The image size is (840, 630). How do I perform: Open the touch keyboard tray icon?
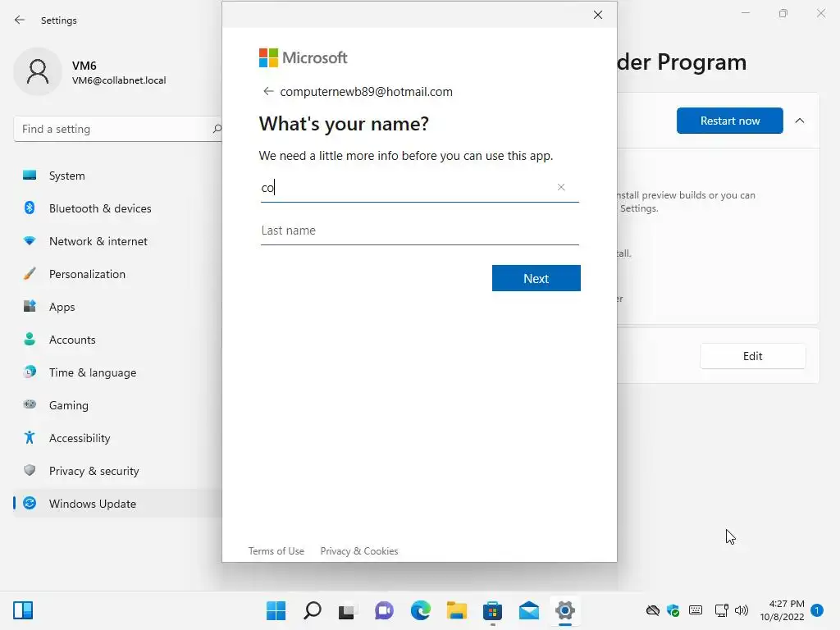coord(696,610)
